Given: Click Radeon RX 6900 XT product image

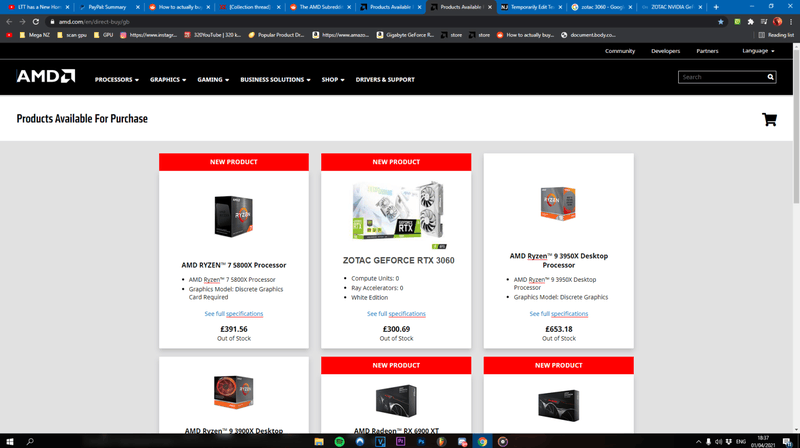Looking at the screenshot, I should (396, 401).
